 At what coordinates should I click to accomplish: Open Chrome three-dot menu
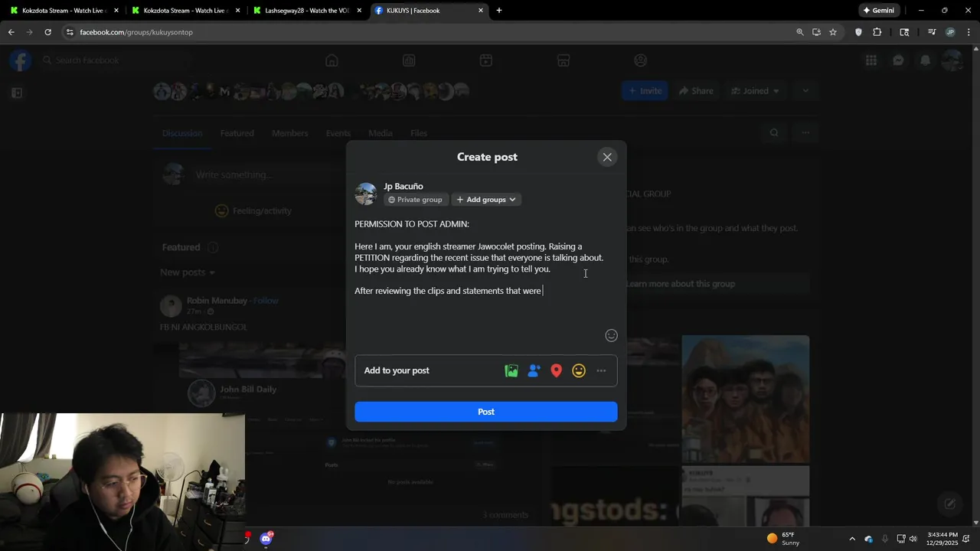pyautogui.click(x=969, y=32)
